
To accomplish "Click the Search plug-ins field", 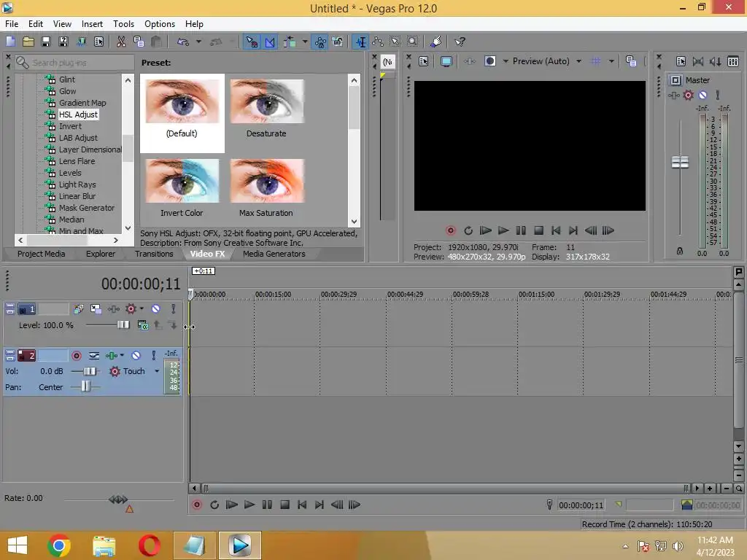I will 75,63.
